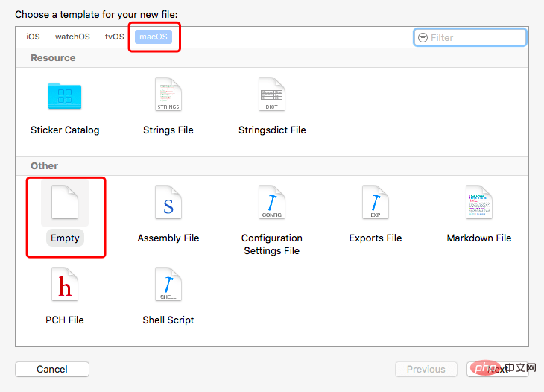Select the Configuration Settings File icon
The height and width of the screenshot is (392, 544).
point(272,202)
